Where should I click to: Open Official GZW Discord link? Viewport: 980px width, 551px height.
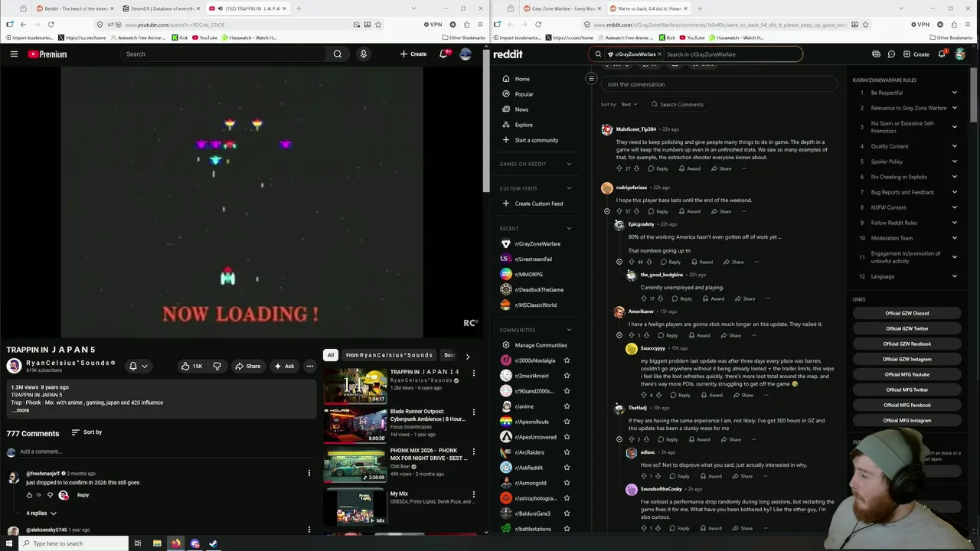[x=907, y=313]
